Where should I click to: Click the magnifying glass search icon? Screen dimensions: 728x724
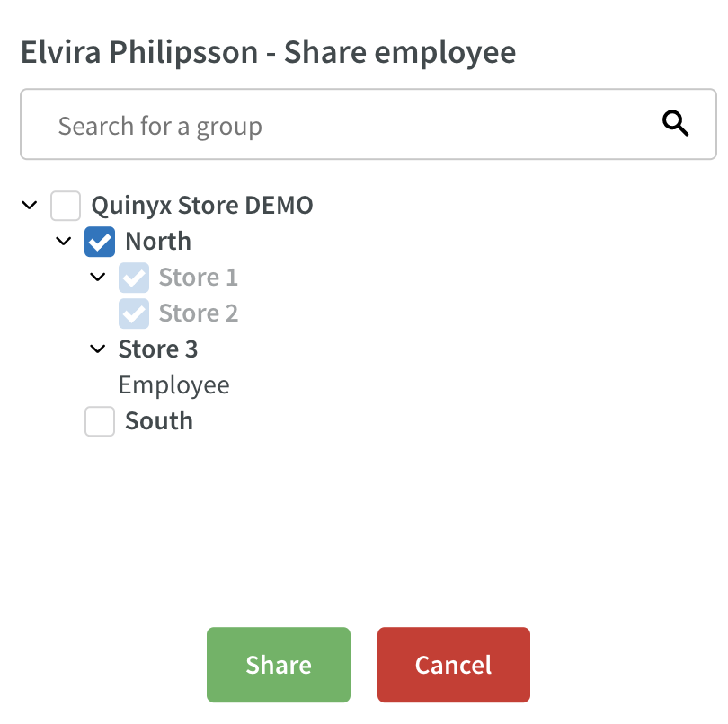pos(675,123)
